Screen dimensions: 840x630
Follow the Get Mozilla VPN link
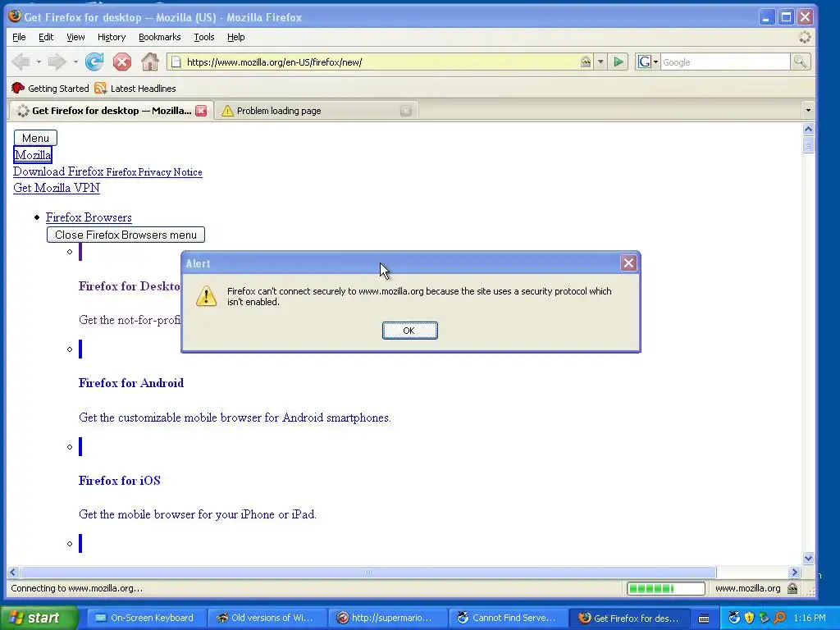(x=57, y=188)
